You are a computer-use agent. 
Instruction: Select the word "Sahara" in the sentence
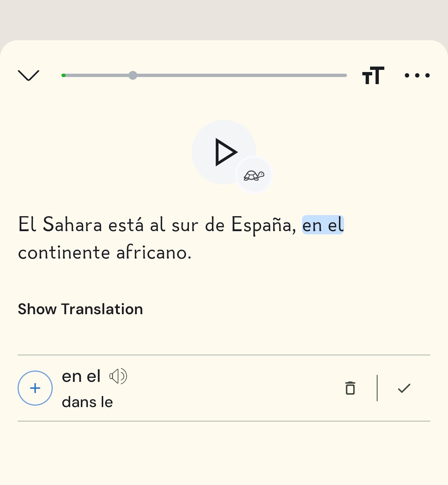[72, 225]
